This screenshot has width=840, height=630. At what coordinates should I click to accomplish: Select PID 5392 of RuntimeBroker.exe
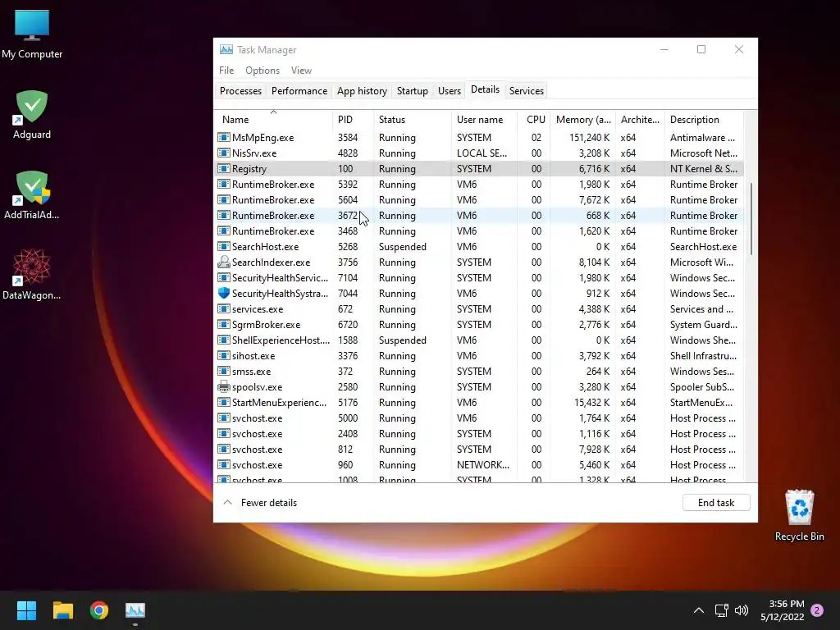[x=348, y=184]
